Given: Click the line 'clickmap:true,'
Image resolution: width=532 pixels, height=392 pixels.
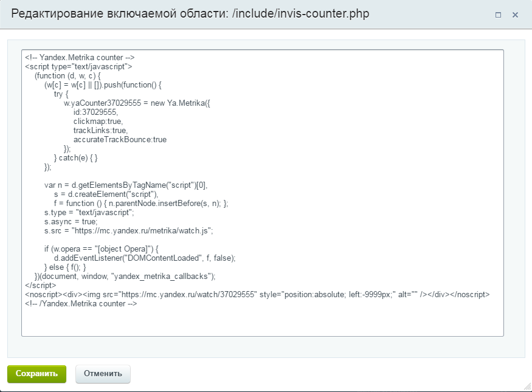Looking at the screenshot, I should pos(98,122).
